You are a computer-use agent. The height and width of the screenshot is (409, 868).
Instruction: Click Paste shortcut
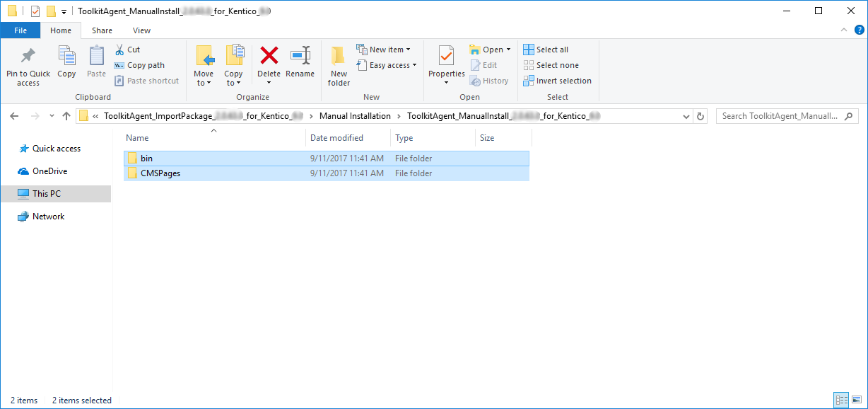coord(146,81)
